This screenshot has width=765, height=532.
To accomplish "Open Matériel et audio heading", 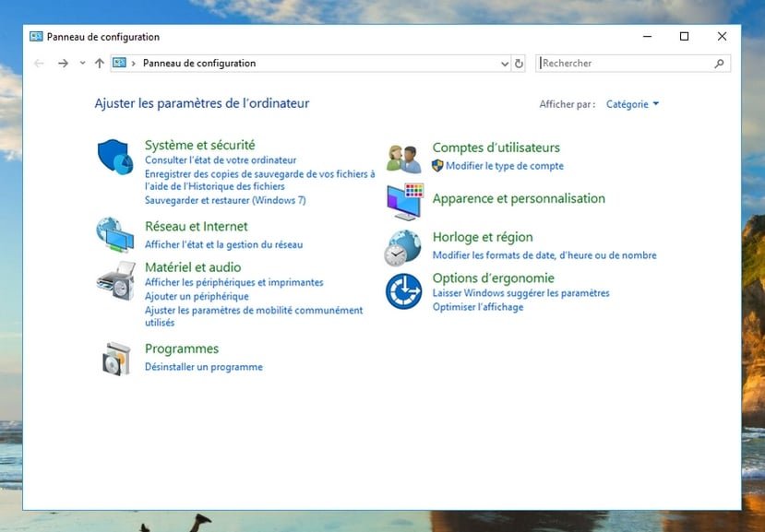I will 193,267.
